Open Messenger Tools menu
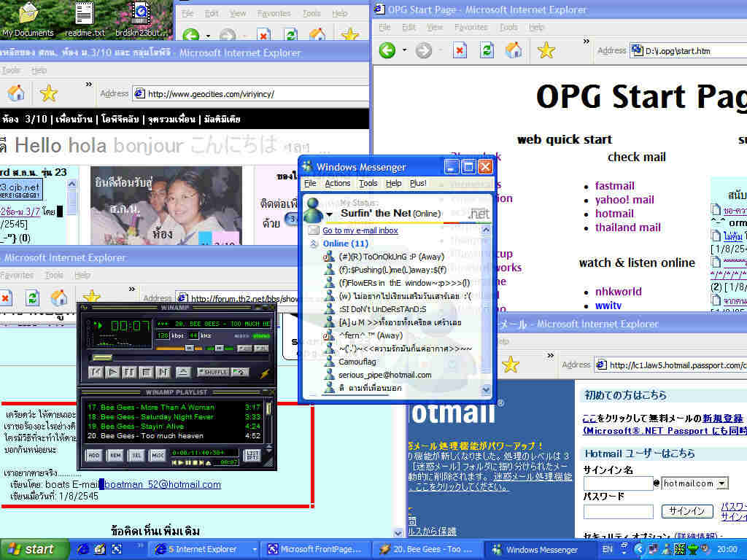 click(x=368, y=183)
